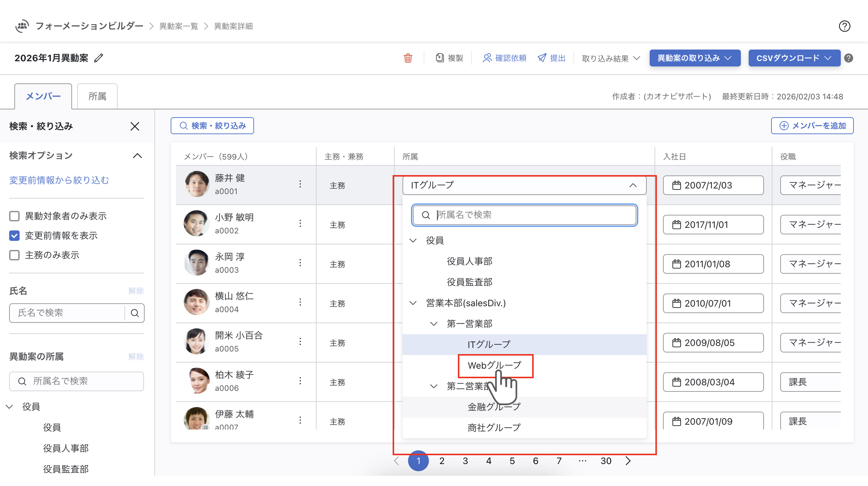Open the three-dot menu for 藤井 健
This screenshot has width=868, height=486.
tap(300, 184)
